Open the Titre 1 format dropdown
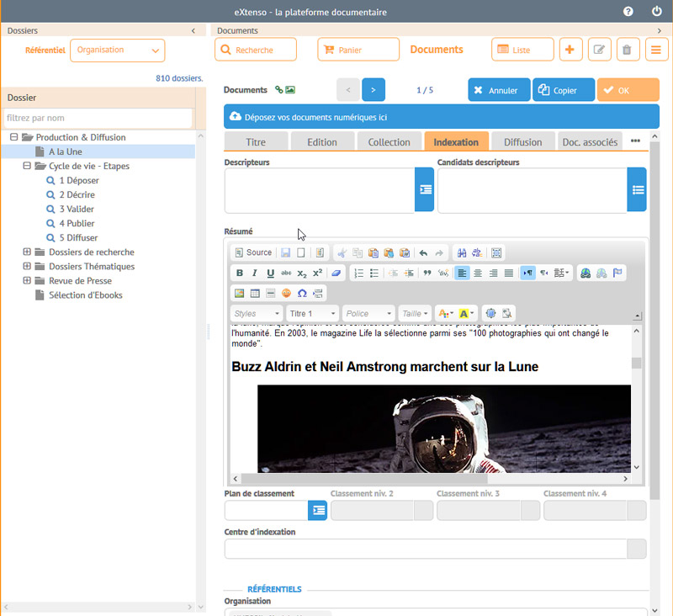The width and height of the screenshot is (673, 616). coord(312,313)
